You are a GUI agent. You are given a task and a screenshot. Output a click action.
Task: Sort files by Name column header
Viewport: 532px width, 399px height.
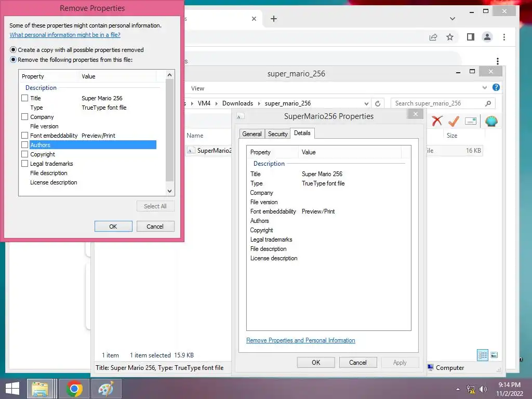pos(195,136)
